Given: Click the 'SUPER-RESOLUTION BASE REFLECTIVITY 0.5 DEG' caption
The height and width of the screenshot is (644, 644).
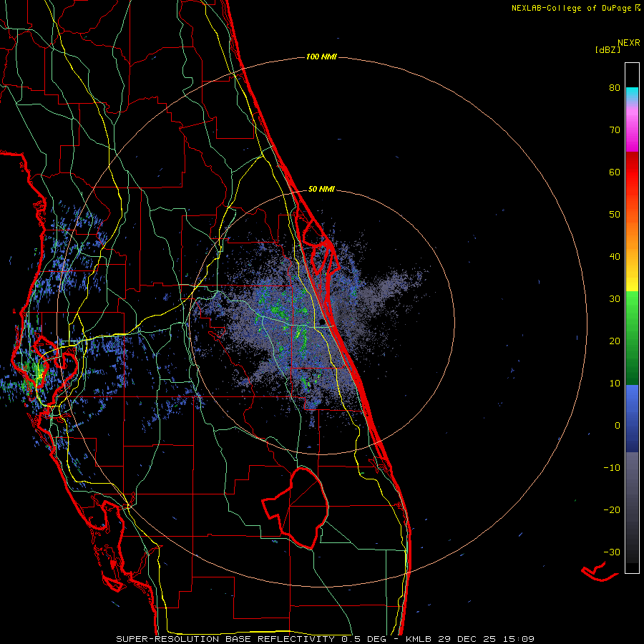Looking at the screenshot, I should [251, 639].
